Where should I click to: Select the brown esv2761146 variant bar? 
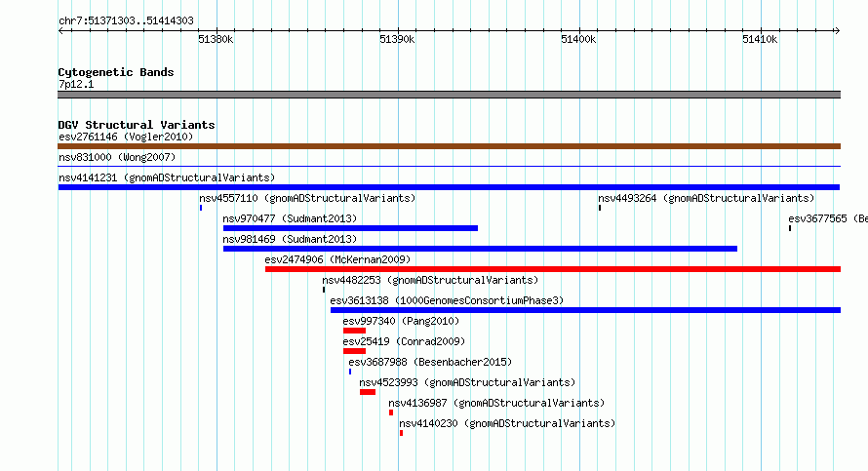point(449,146)
